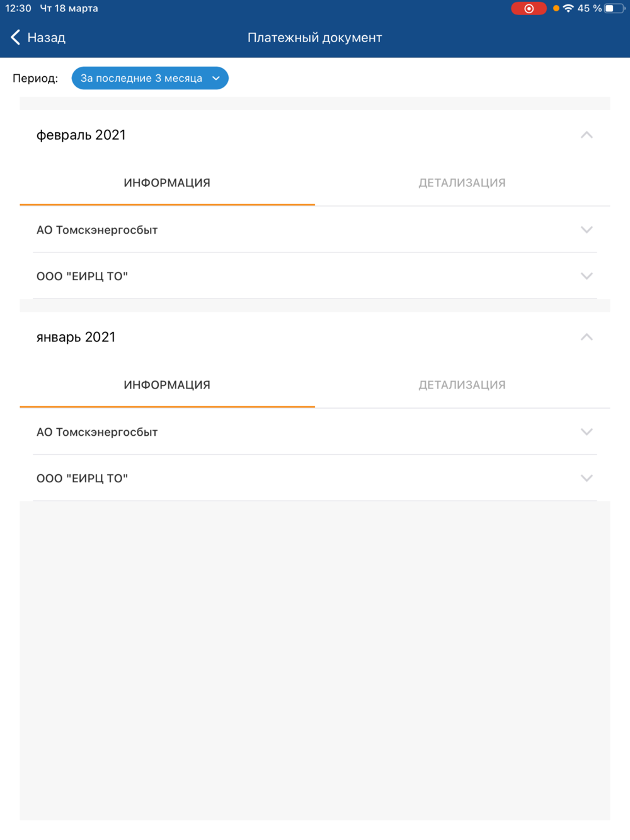Switch to ДЕТАЛИЗАЦИЯ tab under январь 2021
630x840 pixels.
coord(462,385)
